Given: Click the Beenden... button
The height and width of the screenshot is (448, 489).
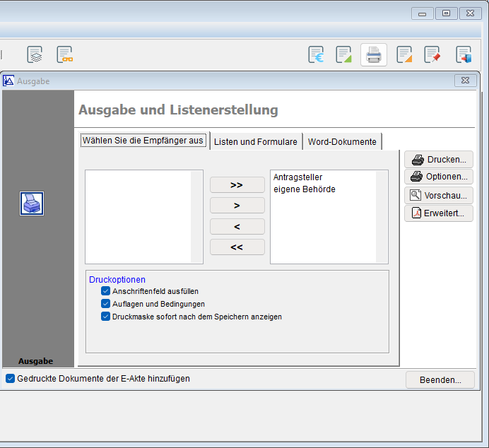Looking at the screenshot, I should coord(440,379).
